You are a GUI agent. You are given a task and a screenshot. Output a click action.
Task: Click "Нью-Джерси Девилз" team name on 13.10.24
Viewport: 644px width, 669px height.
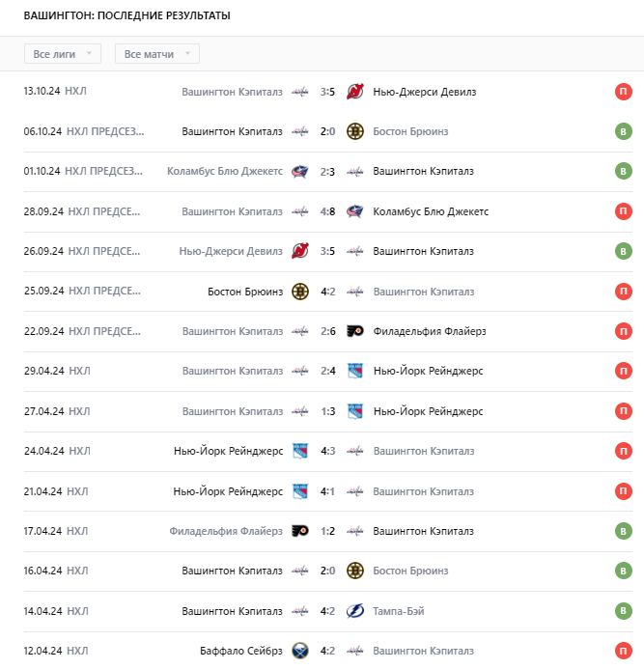click(x=424, y=92)
